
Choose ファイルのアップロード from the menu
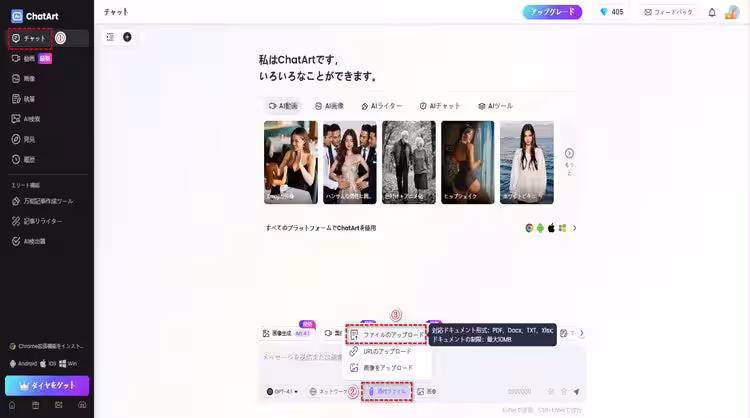pyautogui.click(x=386, y=335)
